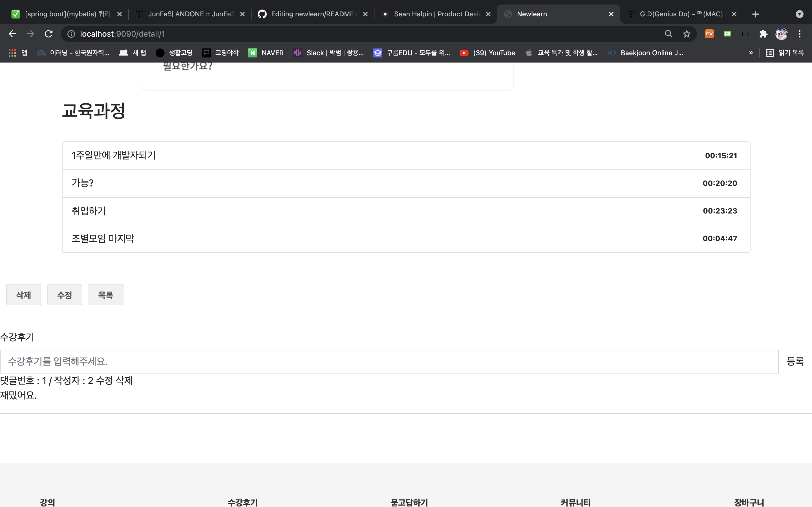Click the puzzle-piece extensions icon
This screenshot has height=507, width=812.
(763, 34)
